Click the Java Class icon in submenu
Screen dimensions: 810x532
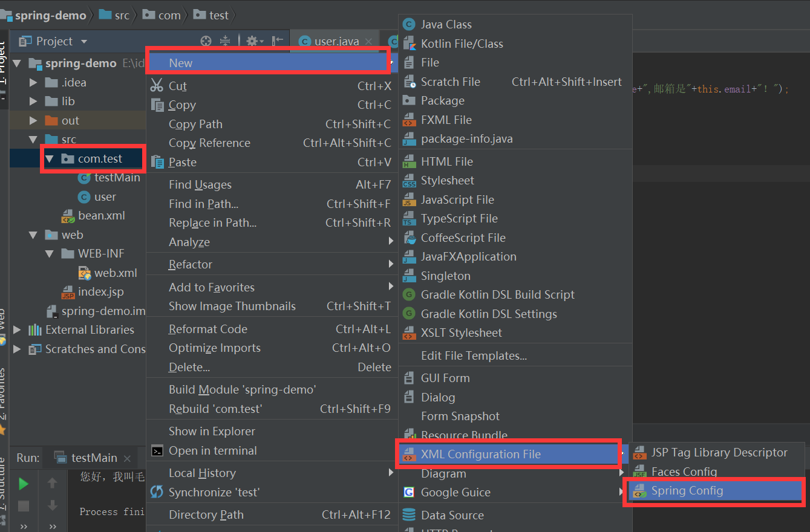(x=410, y=25)
